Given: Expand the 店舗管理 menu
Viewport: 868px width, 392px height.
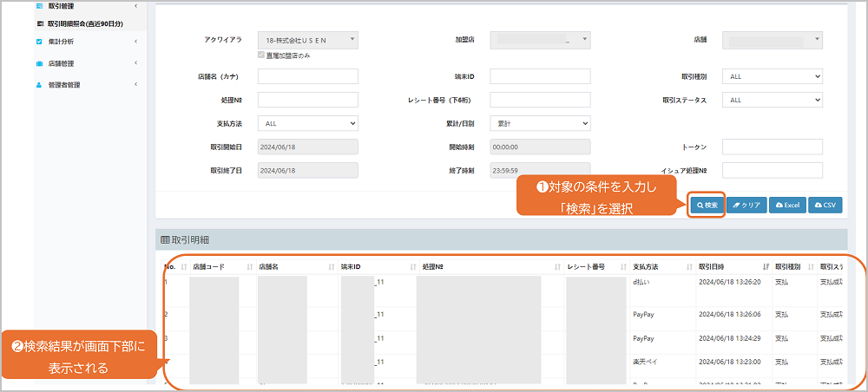Looking at the screenshot, I should click(85, 63).
